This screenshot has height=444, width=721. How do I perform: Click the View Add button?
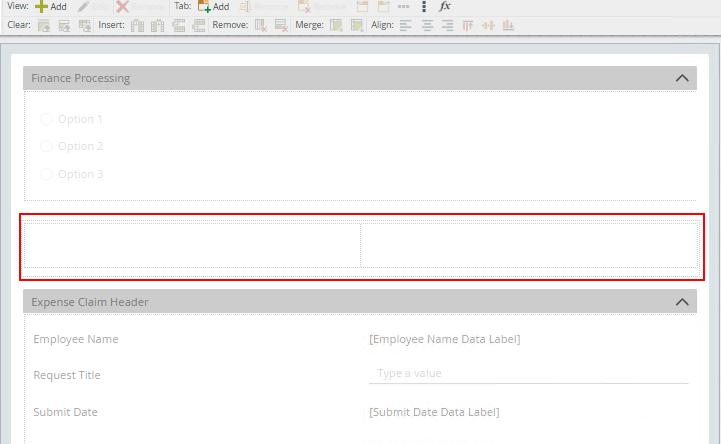point(51,6)
